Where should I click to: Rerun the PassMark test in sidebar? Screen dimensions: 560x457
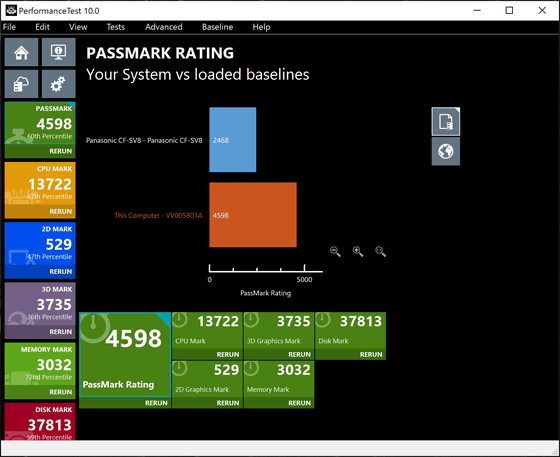(x=61, y=151)
